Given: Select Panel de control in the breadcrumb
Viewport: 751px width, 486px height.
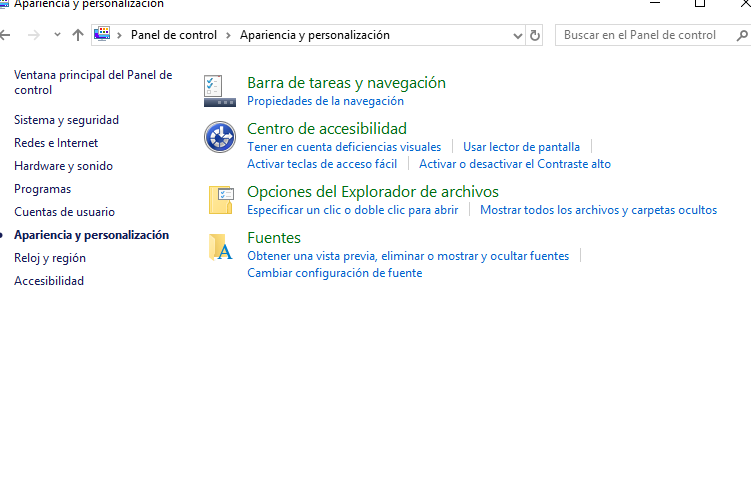Looking at the screenshot, I should (174, 35).
